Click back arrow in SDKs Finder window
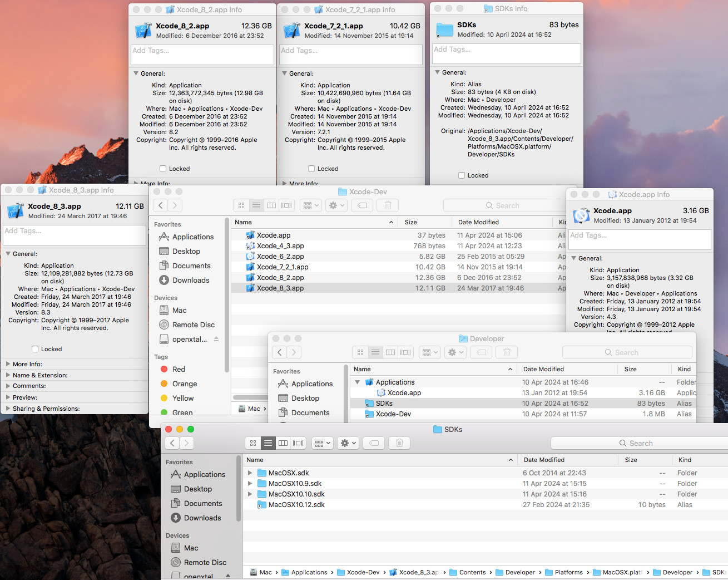 [172, 443]
